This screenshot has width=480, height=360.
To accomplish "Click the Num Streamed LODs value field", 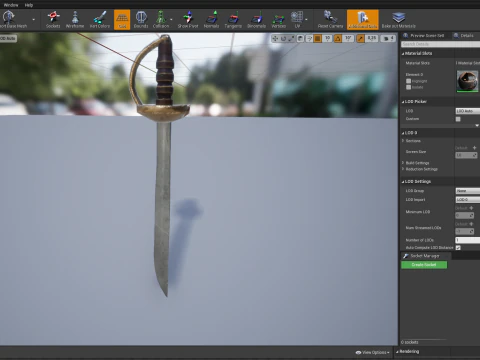I will [x=465, y=231].
